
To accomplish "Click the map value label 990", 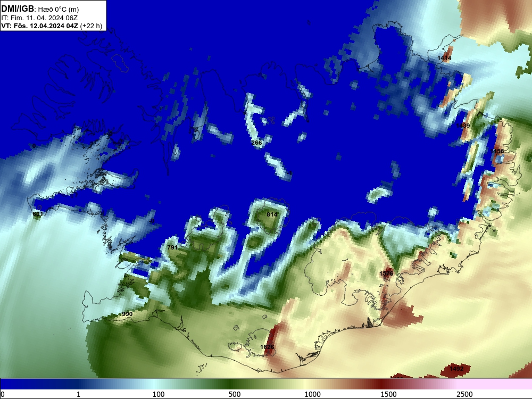I will [x=127, y=314].
